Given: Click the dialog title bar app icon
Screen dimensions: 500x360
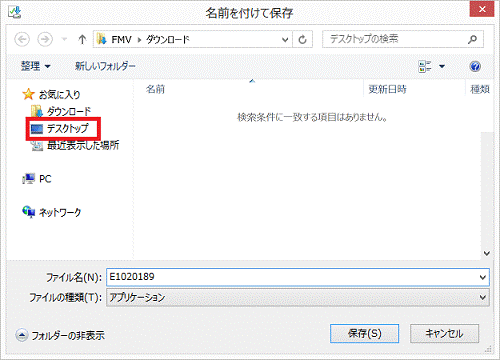Looking at the screenshot, I should [15, 12].
